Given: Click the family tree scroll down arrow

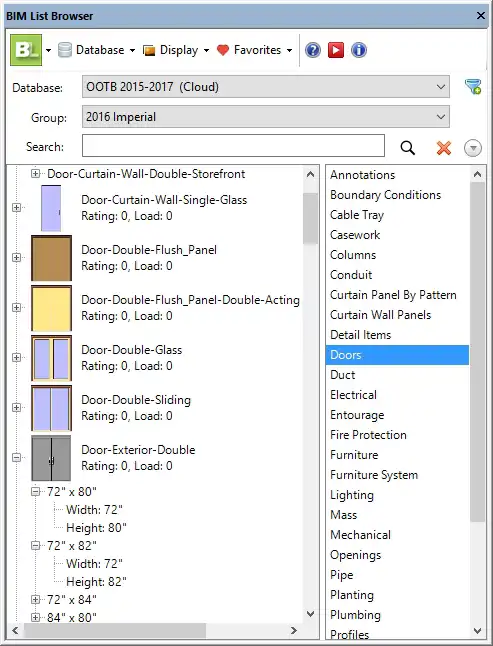Looking at the screenshot, I should (x=311, y=614).
